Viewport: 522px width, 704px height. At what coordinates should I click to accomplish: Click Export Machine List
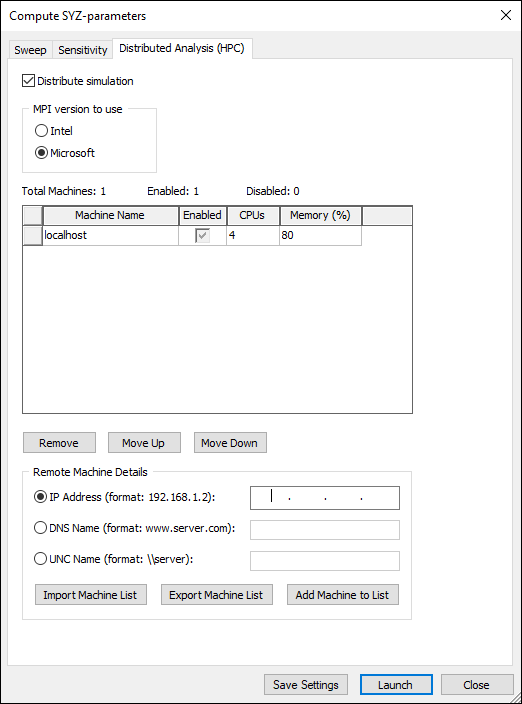tap(217, 594)
